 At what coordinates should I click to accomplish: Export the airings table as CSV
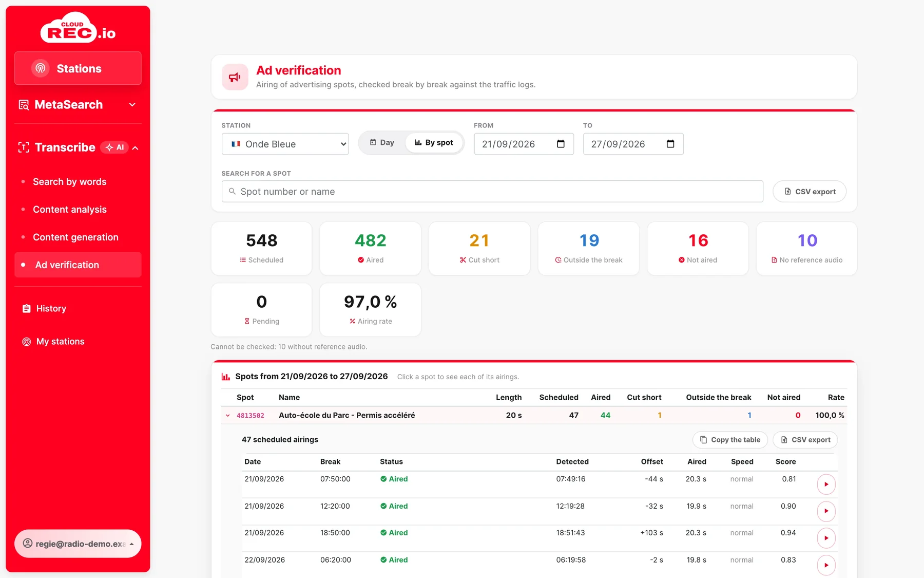805,440
